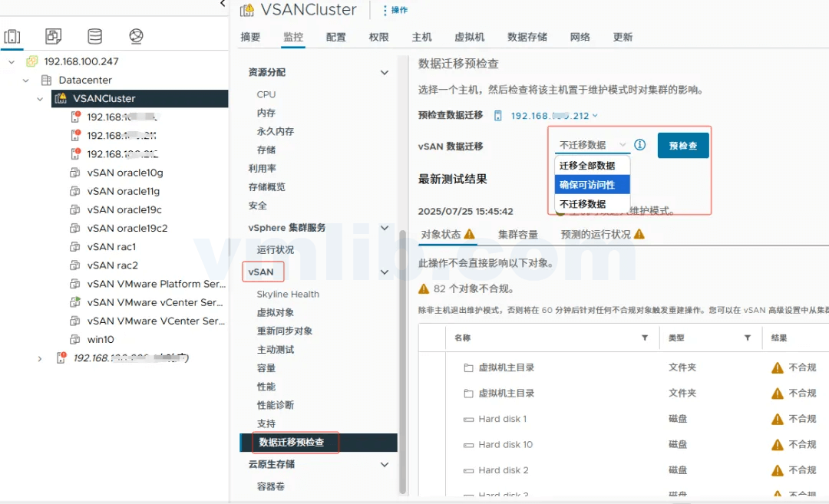The height and width of the screenshot is (504, 829).
Task: Click the info icon beside the migration dropdown
Action: (639, 145)
